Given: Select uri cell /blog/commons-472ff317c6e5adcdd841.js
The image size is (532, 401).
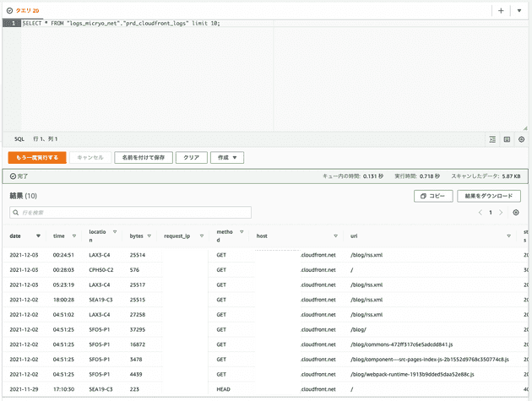Looking at the screenshot, I should (402, 344).
